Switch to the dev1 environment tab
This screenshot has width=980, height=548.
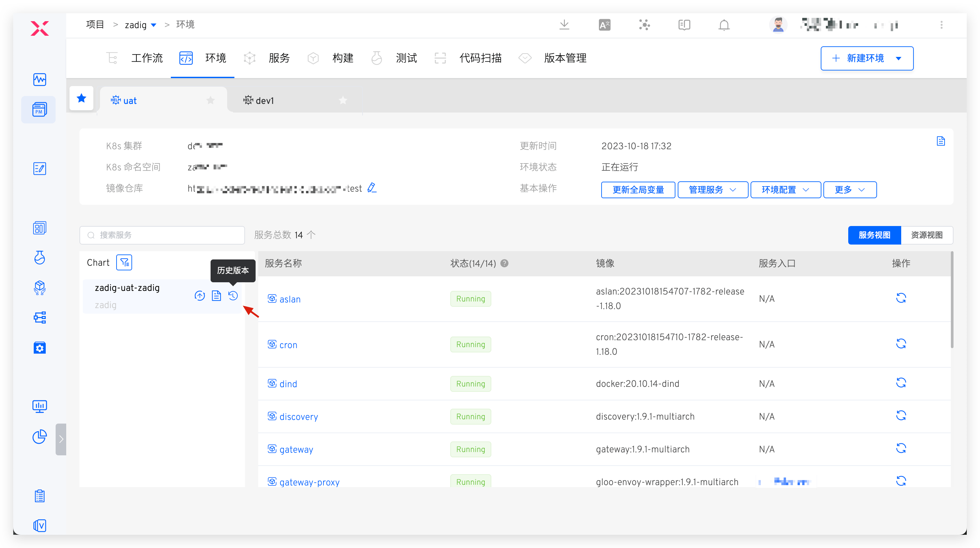(x=265, y=100)
